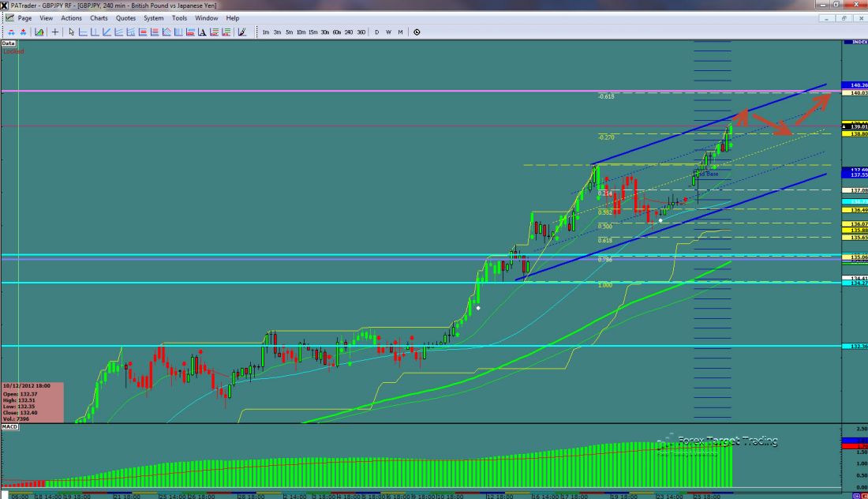Image resolution: width=868 pixels, height=499 pixels.
Task: Click the Data label on chart
Action: pos(9,43)
